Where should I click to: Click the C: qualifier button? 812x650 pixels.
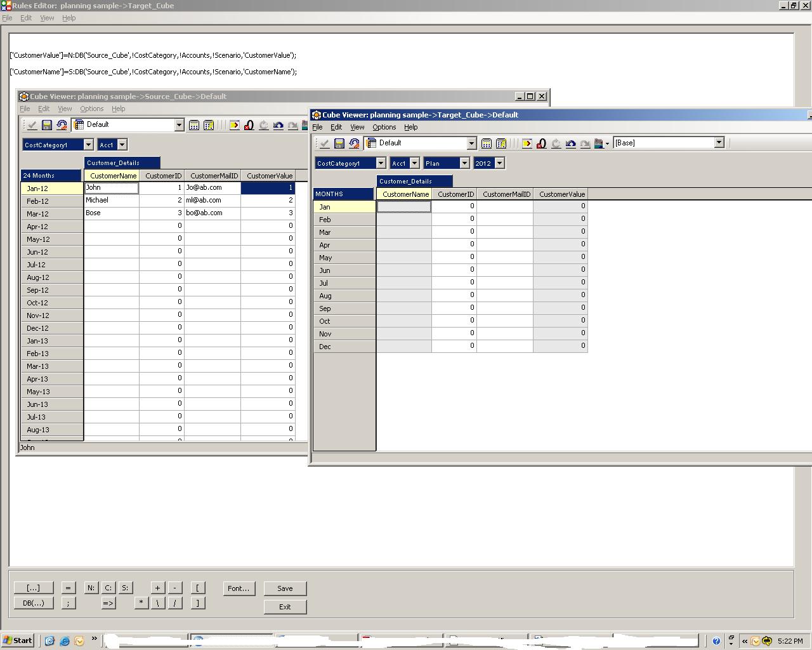(x=108, y=588)
